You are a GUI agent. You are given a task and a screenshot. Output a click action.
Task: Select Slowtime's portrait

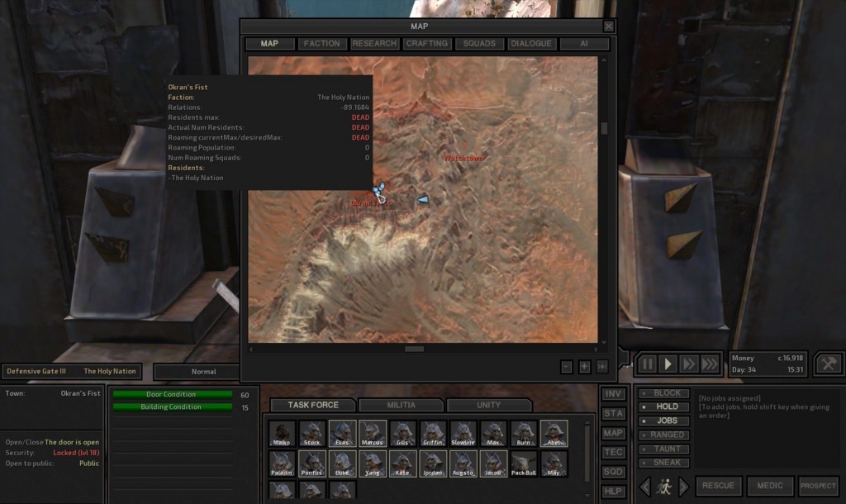tap(463, 433)
